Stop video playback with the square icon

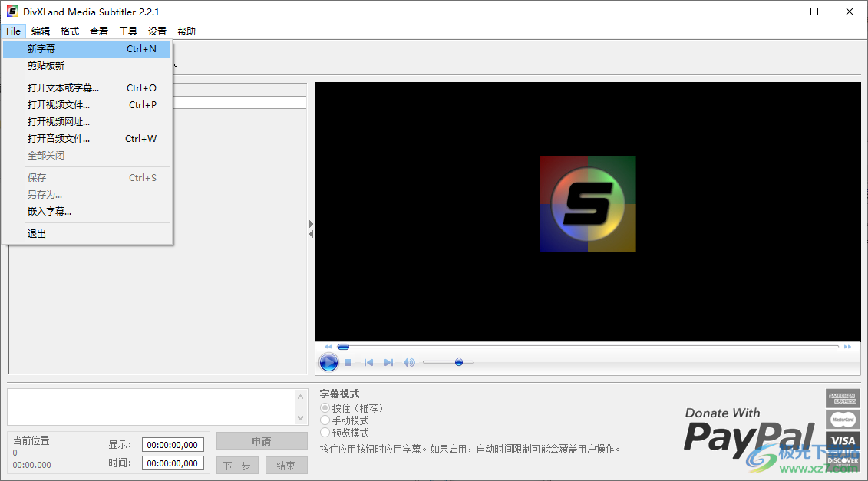[348, 363]
